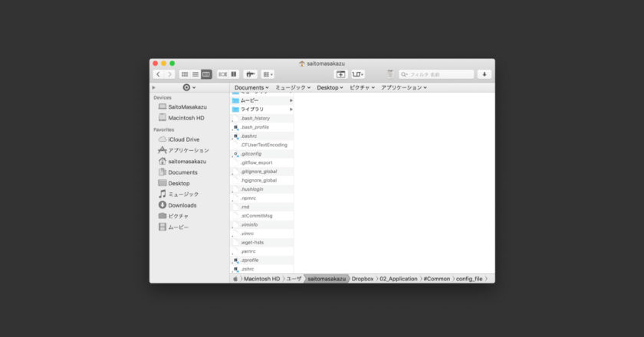Open iCloud Drive in sidebar
The image size is (644, 337).
pos(179,139)
